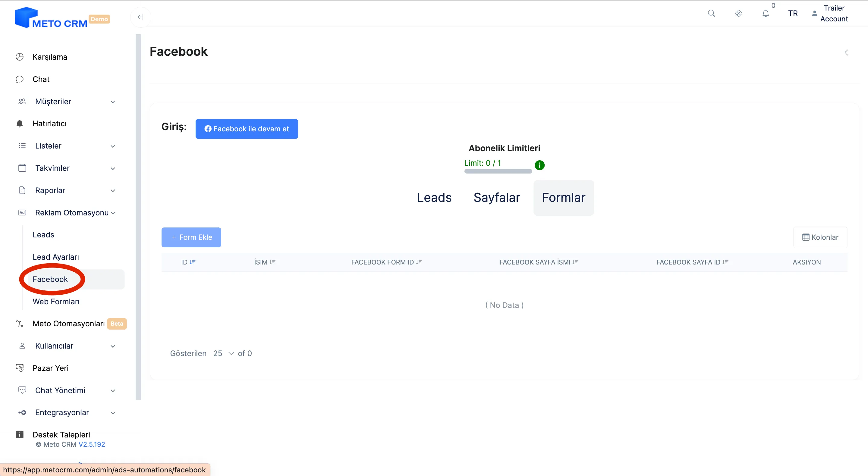Image resolution: width=868 pixels, height=476 pixels.
Task: Click the Listeler list icon
Action: pos(22,146)
